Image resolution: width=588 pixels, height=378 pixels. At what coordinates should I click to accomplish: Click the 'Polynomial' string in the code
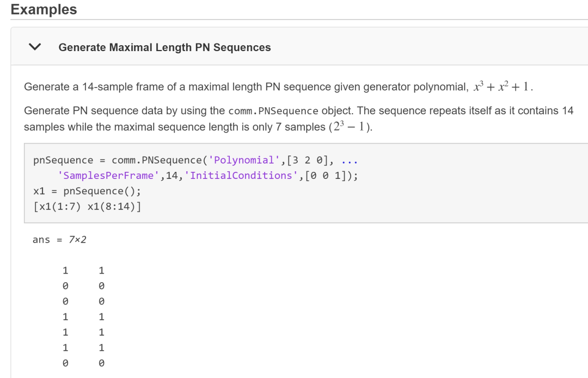[x=244, y=160]
